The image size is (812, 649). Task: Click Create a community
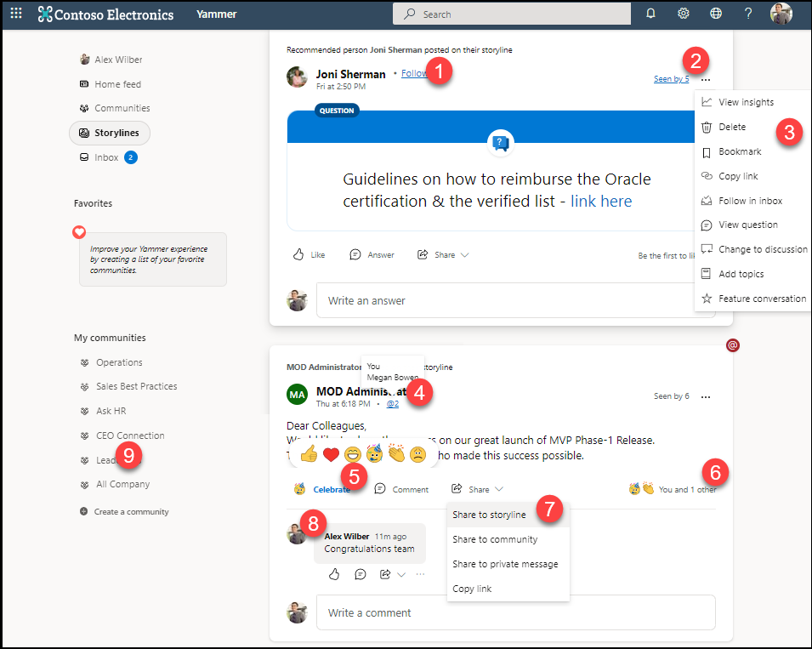click(130, 512)
